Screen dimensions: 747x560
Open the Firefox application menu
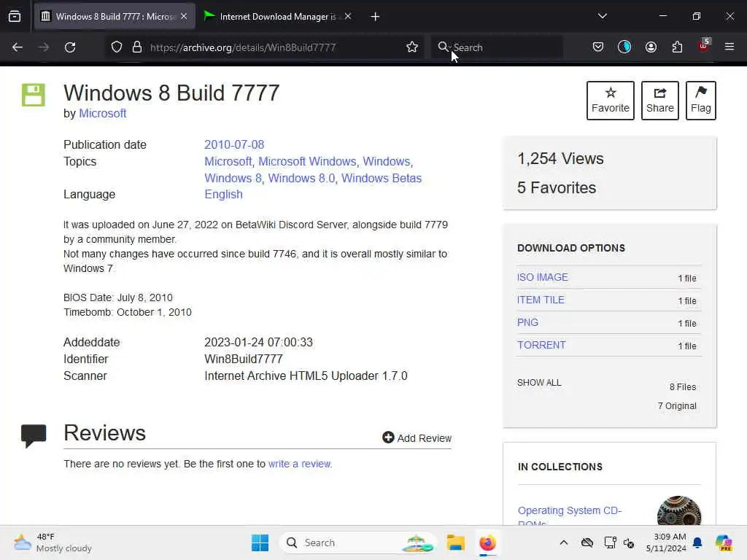click(729, 47)
